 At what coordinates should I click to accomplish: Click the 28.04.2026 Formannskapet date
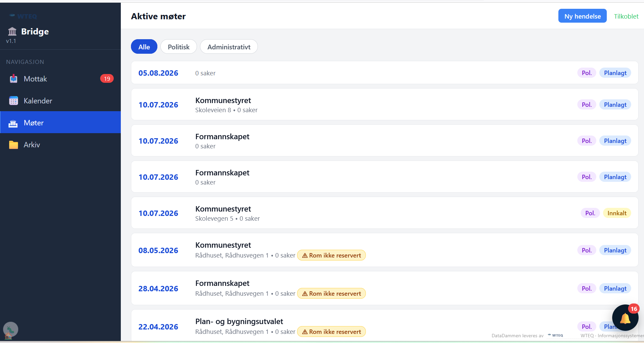(158, 289)
